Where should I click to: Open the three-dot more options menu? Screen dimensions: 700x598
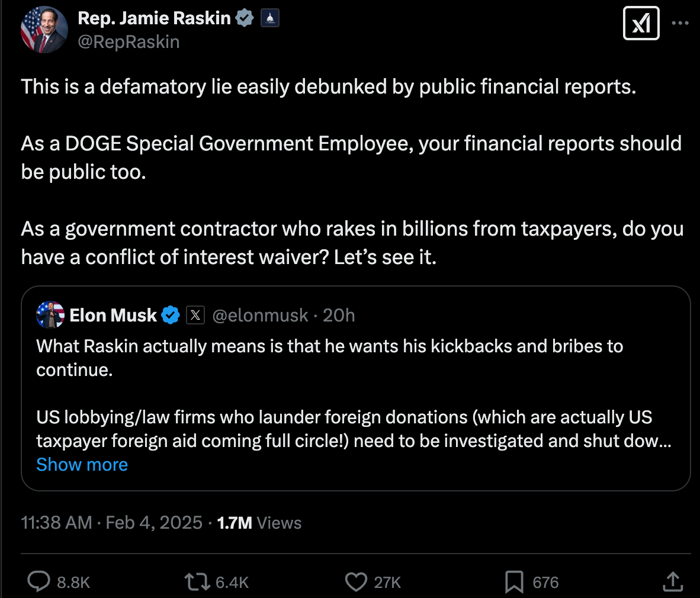click(680, 22)
